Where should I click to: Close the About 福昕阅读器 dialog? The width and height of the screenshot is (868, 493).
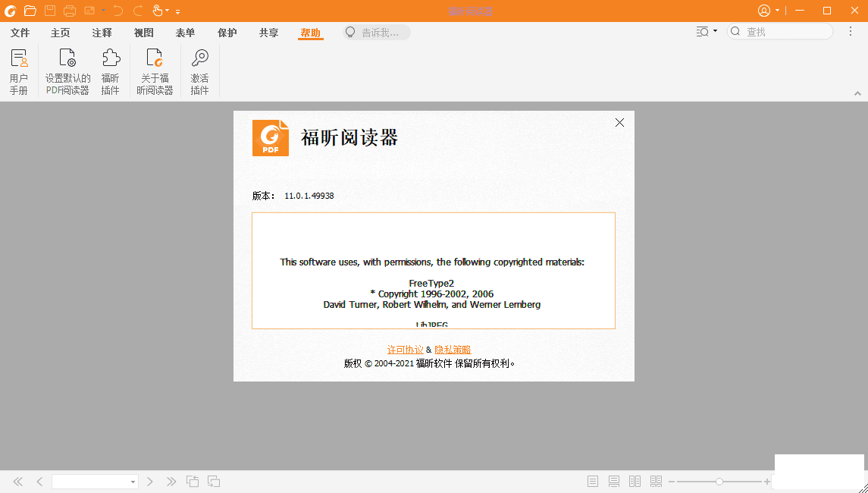click(619, 122)
